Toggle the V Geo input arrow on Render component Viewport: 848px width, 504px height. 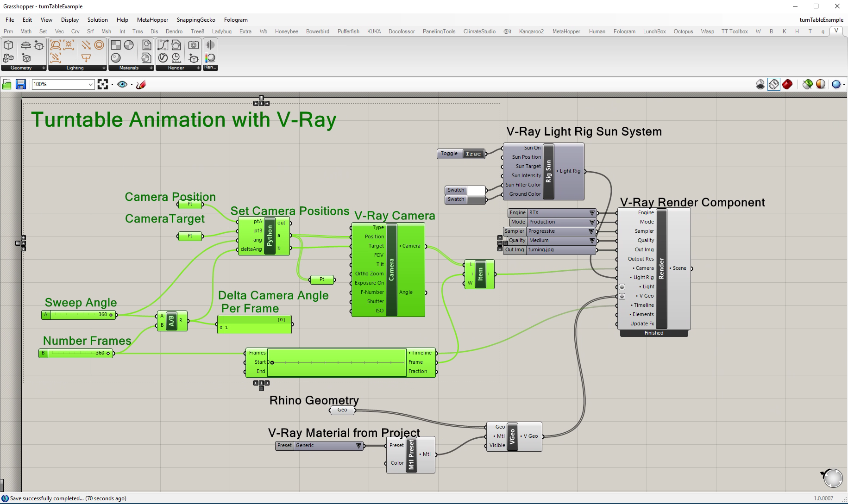point(622,296)
